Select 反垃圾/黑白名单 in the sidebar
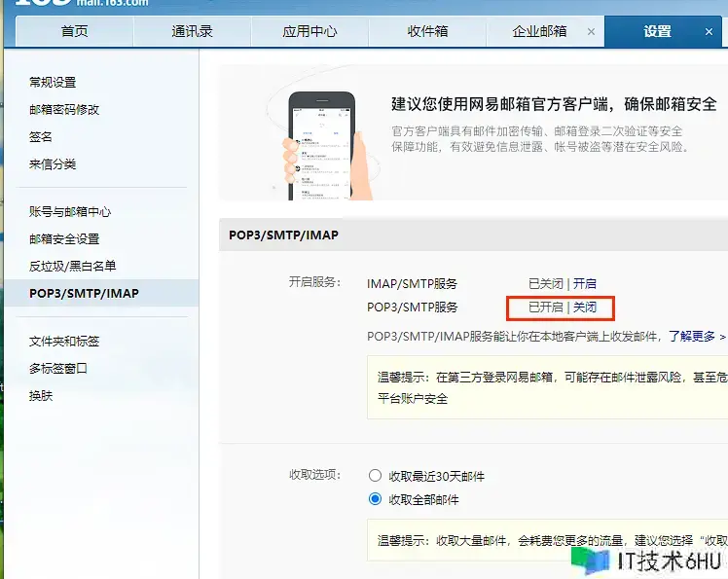The width and height of the screenshot is (728, 579). [73, 266]
